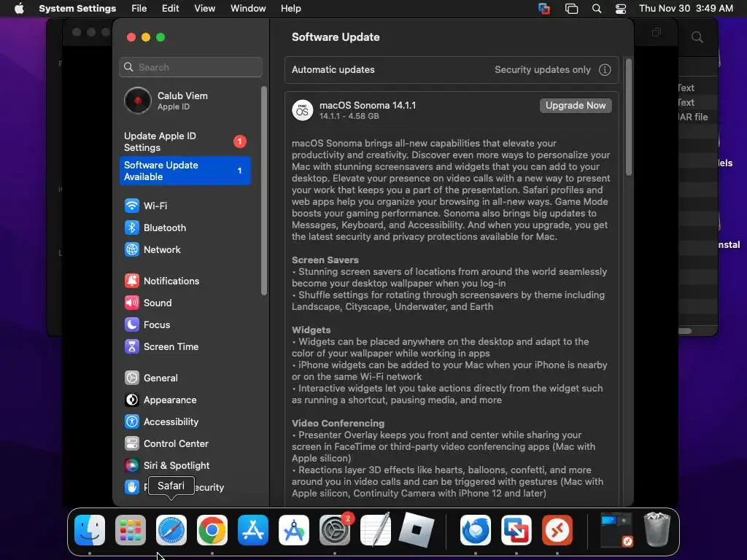Open Finder from the Dock
Image resolution: width=747 pixels, height=560 pixels.
pyautogui.click(x=90, y=530)
